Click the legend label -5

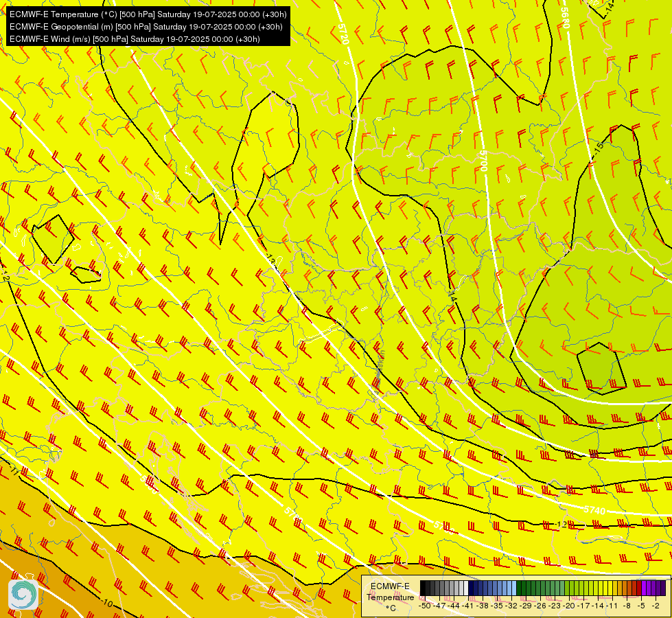point(640,606)
